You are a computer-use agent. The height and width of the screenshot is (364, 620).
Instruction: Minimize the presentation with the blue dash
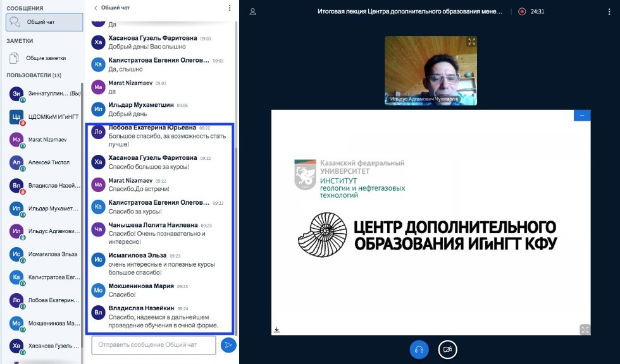click(583, 115)
